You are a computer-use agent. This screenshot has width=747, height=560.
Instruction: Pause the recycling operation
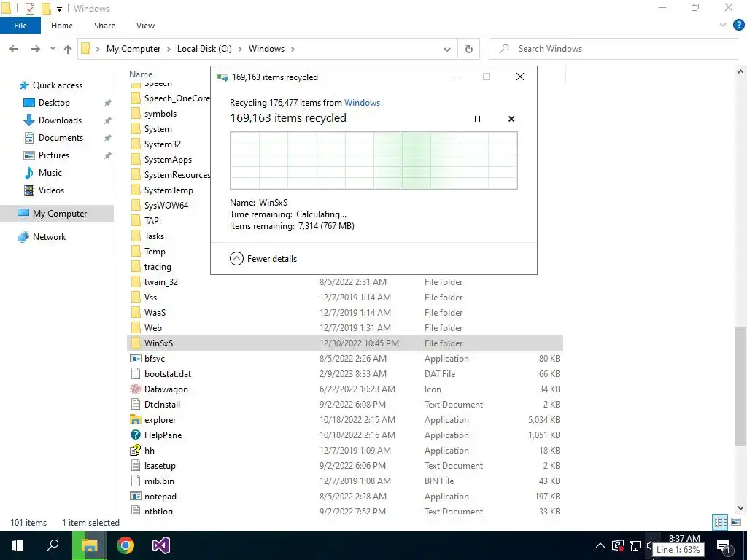477,119
